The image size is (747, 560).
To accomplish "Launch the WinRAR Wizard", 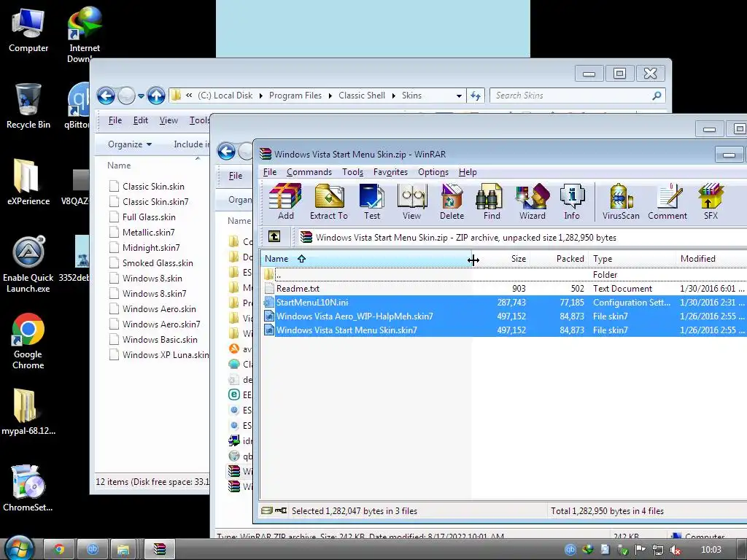I will [x=532, y=201].
